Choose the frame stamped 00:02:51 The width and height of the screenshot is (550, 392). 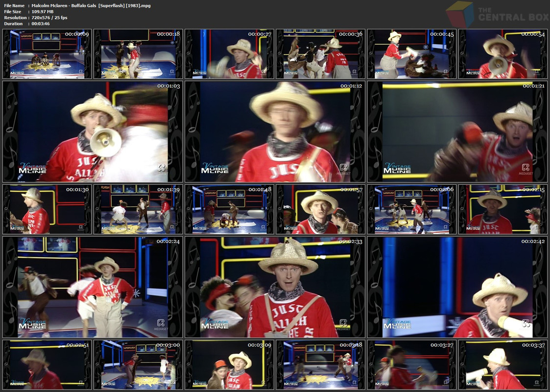(47, 365)
